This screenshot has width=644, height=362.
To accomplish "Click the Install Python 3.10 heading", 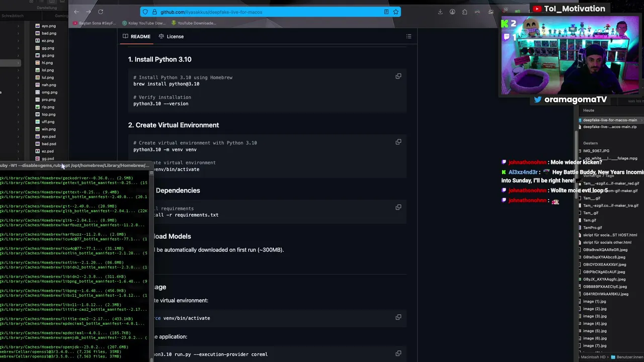I will click(159, 59).
